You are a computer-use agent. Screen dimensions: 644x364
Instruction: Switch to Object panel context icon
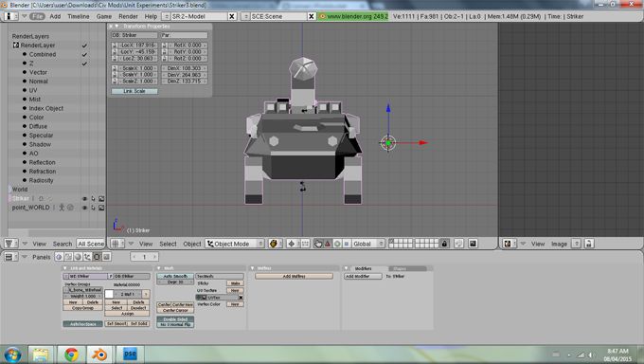pyautogui.click(x=87, y=257)
